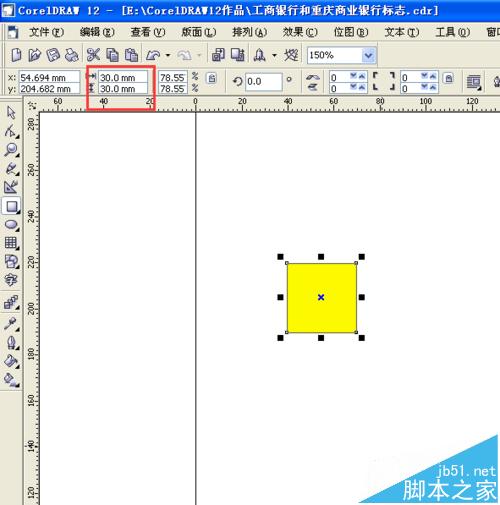Open the 文件(F) menu
Image resolution: width=500 pixels, height=505 pixels.
click(x=46, y=32)
